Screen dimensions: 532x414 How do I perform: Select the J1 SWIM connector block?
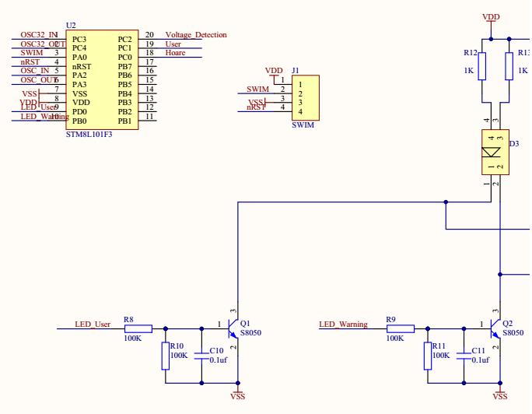pos(306,98)
